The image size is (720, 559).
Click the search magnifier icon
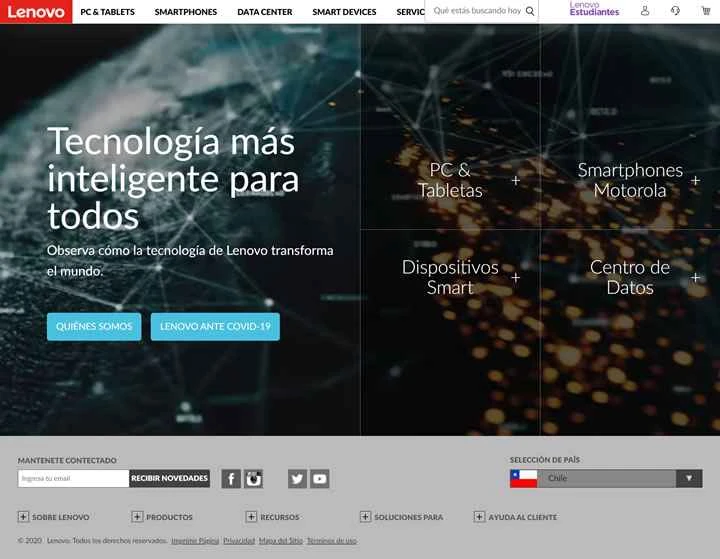(530, 12)
